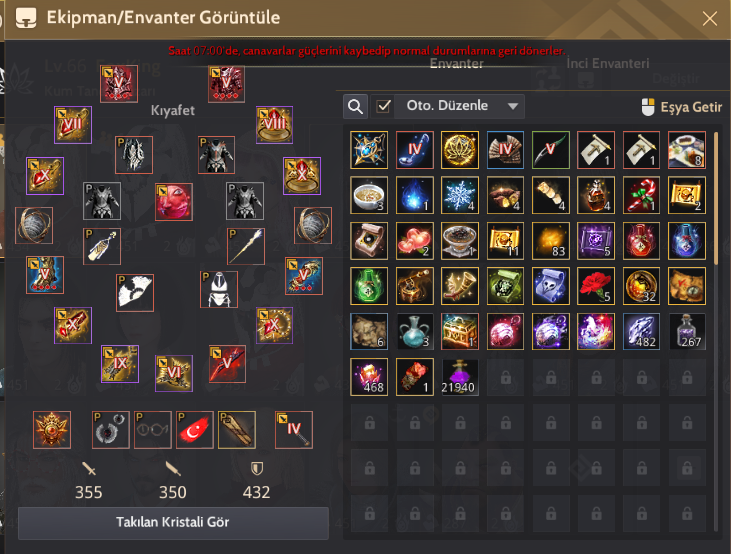Viewport: 731px width, 554px height.
Task: Select the red face mask equipment slot
Action: [x=174, y=201]
